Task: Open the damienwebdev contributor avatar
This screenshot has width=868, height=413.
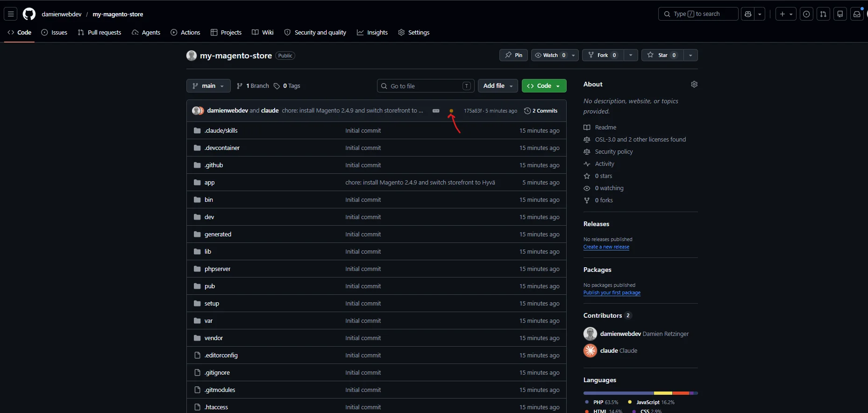Action: coord(591,334)
